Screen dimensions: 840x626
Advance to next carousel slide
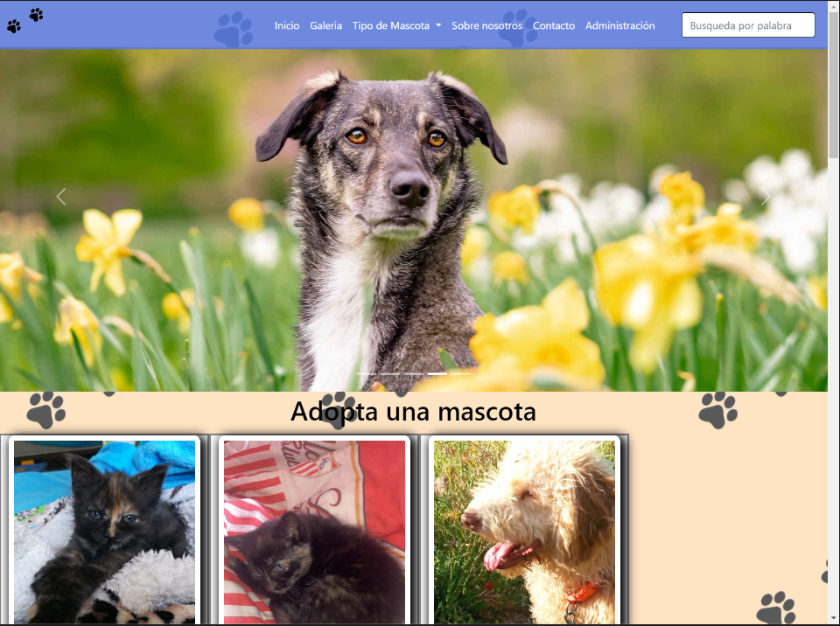pos(766,197)
